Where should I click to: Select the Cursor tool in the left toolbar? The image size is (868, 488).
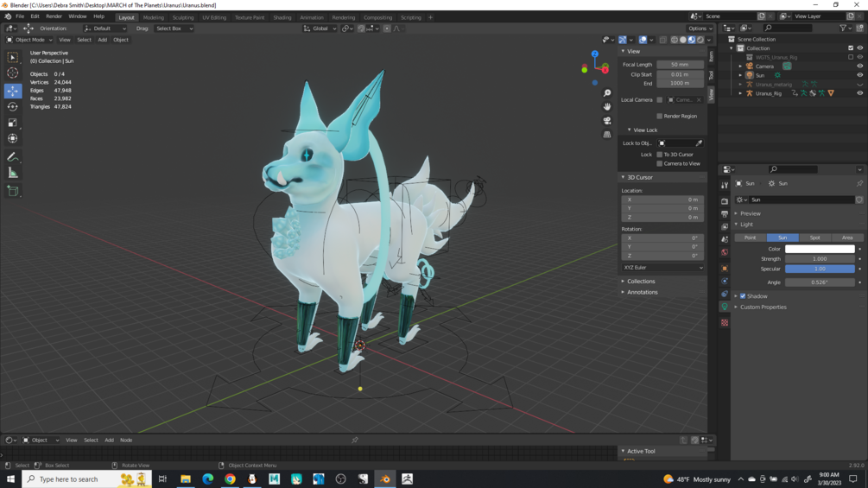click(x=13, y=73)
